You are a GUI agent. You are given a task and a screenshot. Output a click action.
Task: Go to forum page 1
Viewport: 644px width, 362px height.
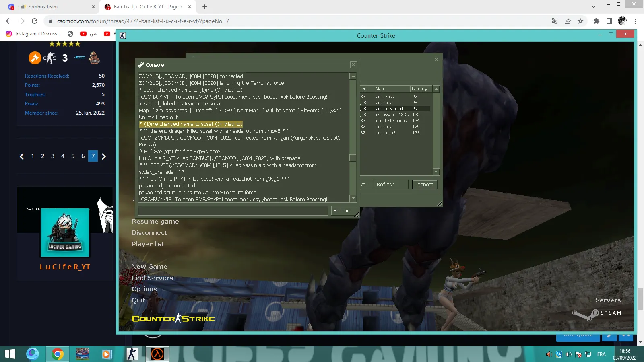point(33,156)
